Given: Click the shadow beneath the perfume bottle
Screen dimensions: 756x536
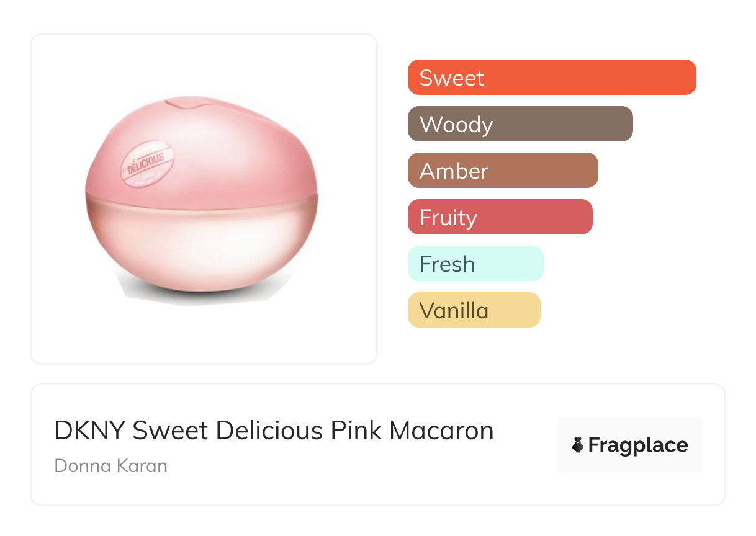Looking at the screenshot, I should 199,295.
